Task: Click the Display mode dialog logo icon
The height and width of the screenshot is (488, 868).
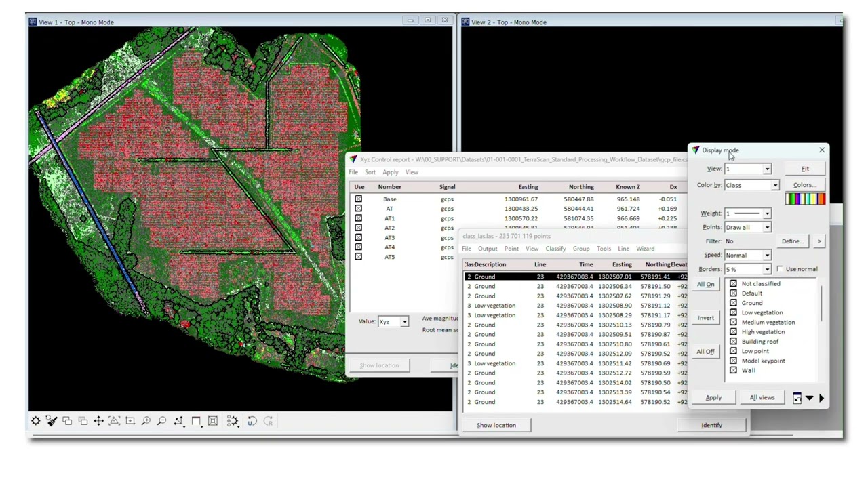Action: pos(695,150)
